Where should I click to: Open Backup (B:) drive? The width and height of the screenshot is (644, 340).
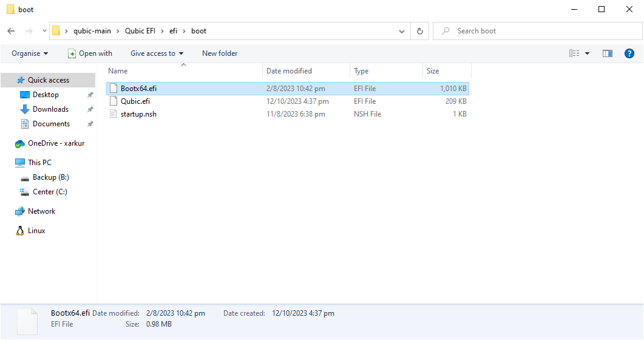(51, 177)
